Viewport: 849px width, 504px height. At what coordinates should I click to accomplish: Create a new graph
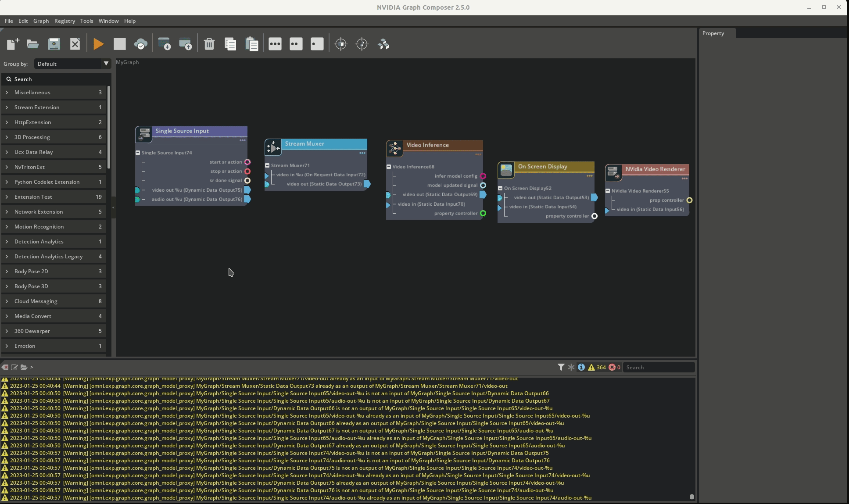click(12, 44)
